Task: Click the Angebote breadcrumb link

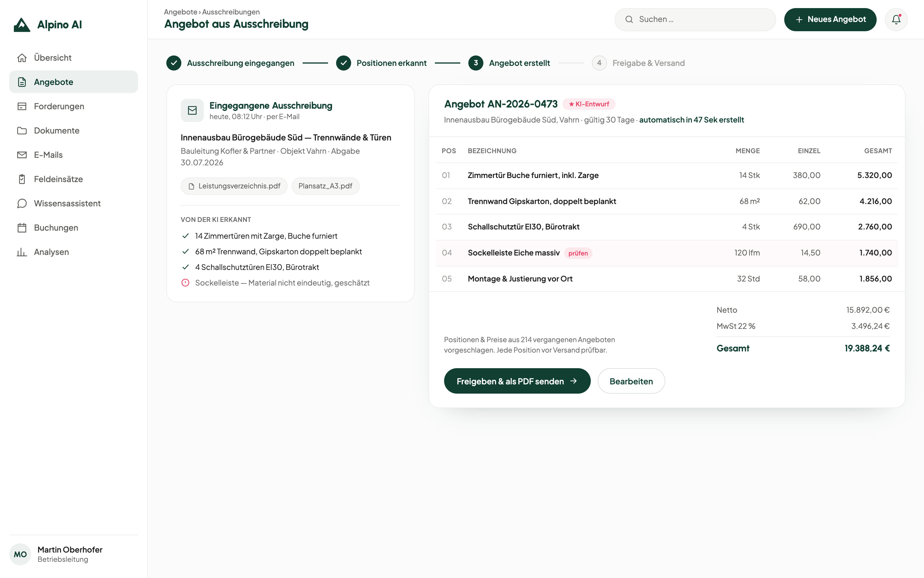Action: pyautogui.click(x=180, y=12)
